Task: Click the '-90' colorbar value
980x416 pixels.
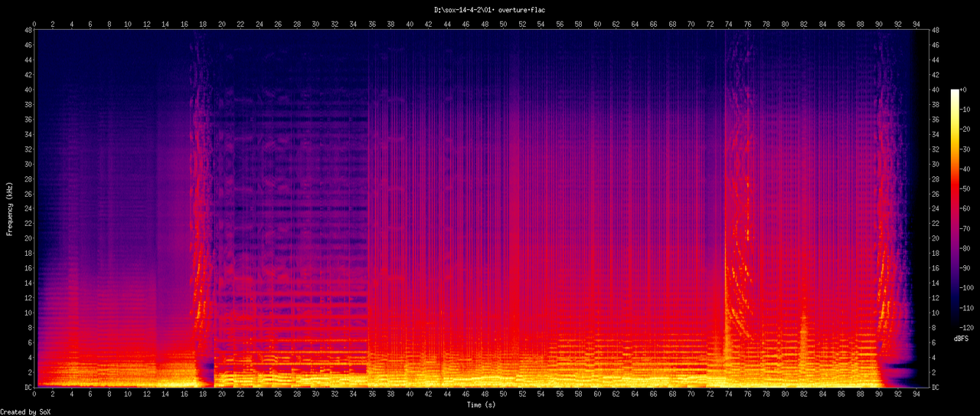Action: tap(966, 268)
